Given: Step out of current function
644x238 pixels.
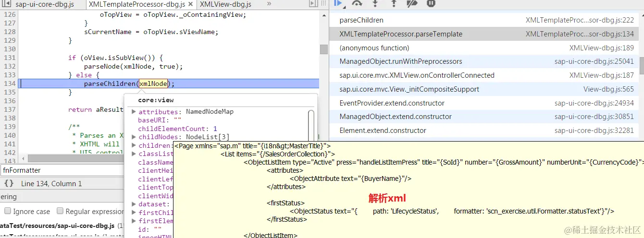Looking at the screenshot, I should 394,3.
